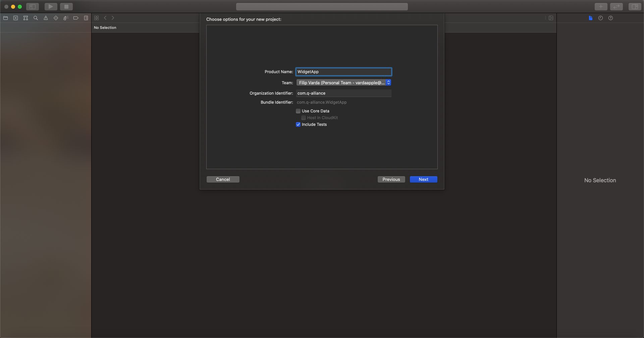644x338 pixels.
Task: Toggle the inspectors panel button
Action: click(x=635, y=7)
